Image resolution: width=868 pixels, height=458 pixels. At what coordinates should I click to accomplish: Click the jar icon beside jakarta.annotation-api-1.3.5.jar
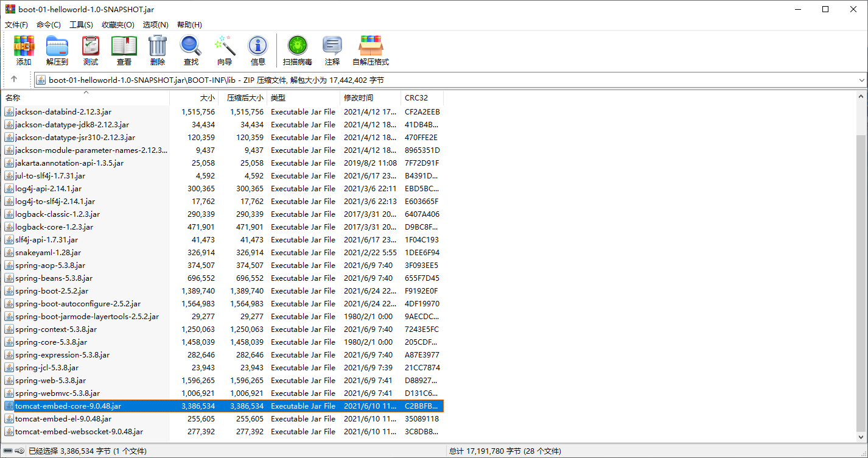[9, 163]
